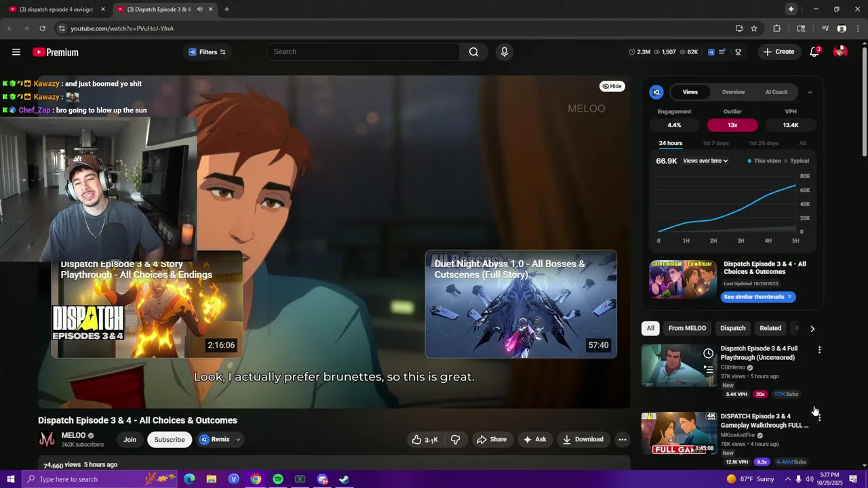This screenshot has height=488, width=868.
Task: Open Spotify from the taskbar
Action: (278, 479)
